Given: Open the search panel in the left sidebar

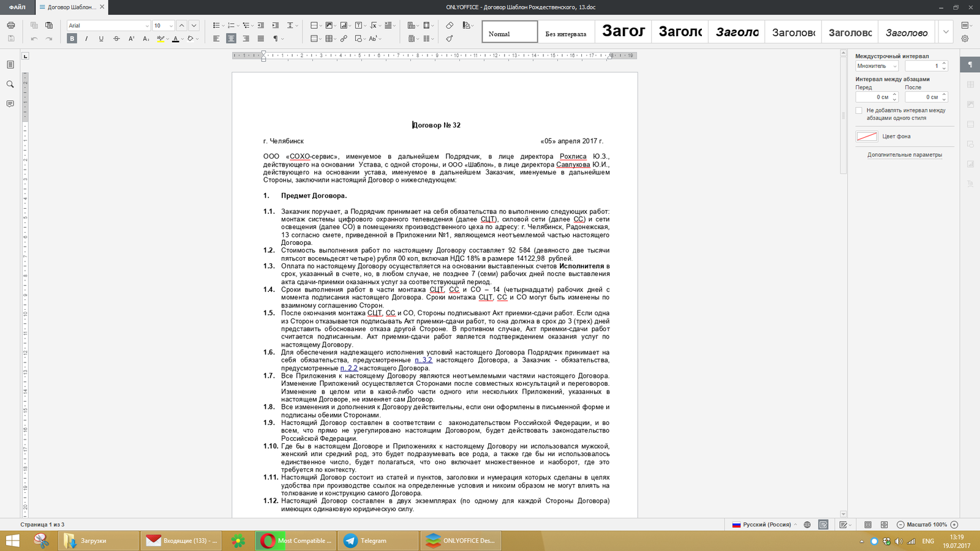Looking at the screenshot, I should point(10,84).
